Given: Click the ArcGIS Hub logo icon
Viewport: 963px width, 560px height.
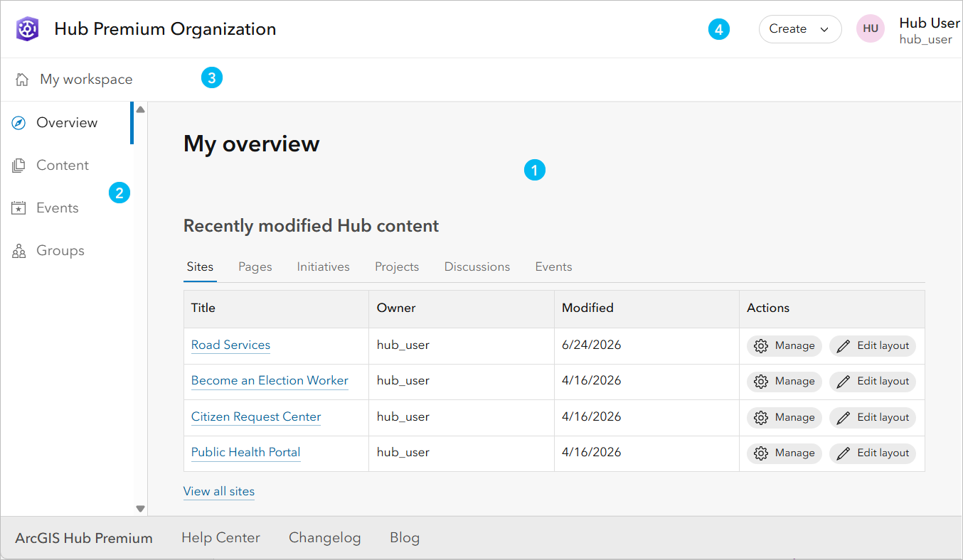Looking at the screenshot, I should 28,29.
